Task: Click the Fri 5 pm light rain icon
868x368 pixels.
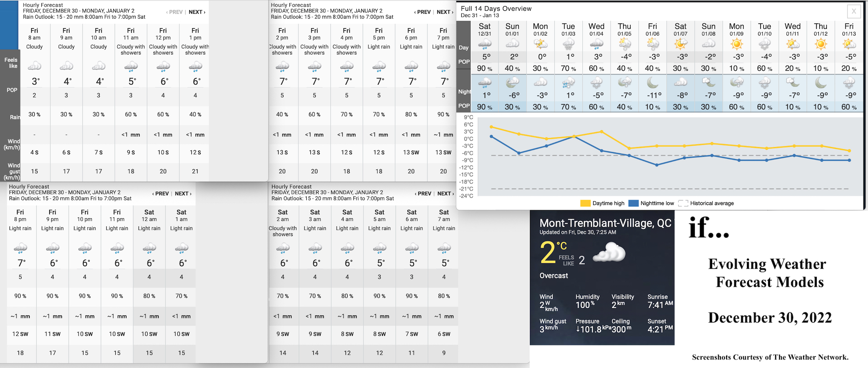Action: [x=379, y=66]
